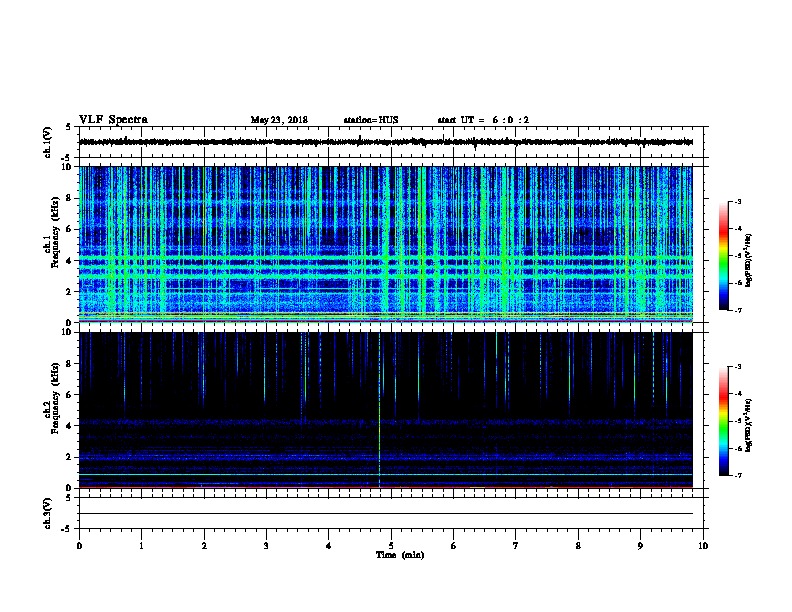Viewport: 792px width, 612px height.
Task: Click the '-7' label below the ch.2 color bar
Action: [x=737, y=475]
